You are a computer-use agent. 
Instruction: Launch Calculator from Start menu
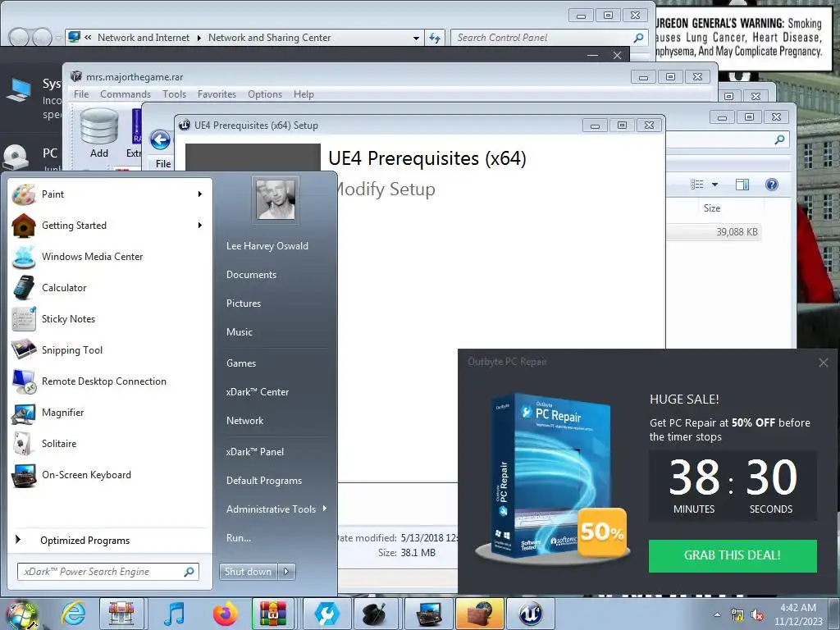tap(107, 288)
